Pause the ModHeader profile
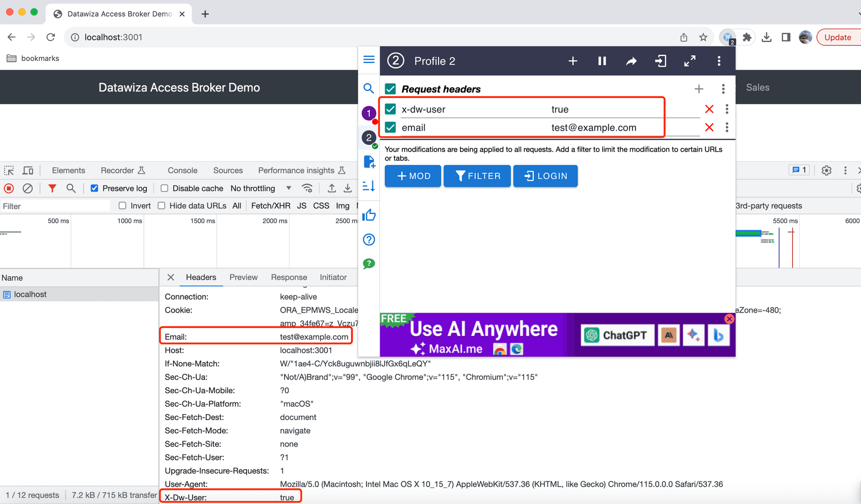The height and width of the screenshot is (504, 861). [x=602, y=61]
